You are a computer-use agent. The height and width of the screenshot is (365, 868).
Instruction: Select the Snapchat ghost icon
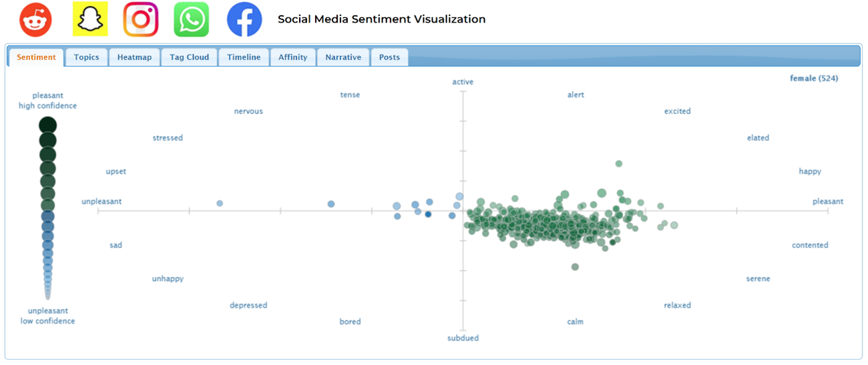pos(90,19)
